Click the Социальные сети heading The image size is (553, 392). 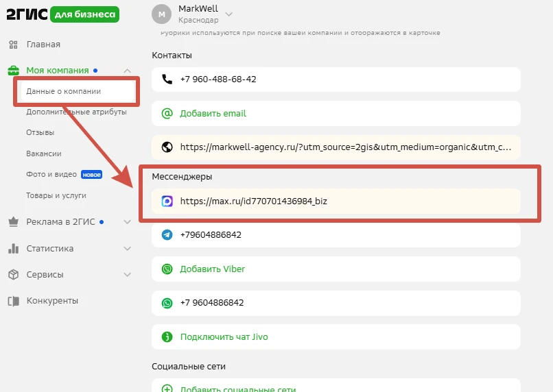click(189, 367)
